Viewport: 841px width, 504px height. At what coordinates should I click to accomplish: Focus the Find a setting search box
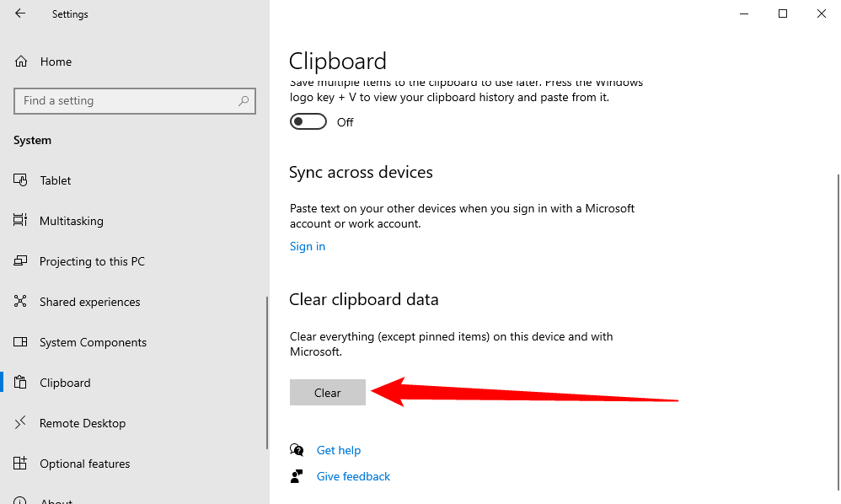click(x=126, y=101)
